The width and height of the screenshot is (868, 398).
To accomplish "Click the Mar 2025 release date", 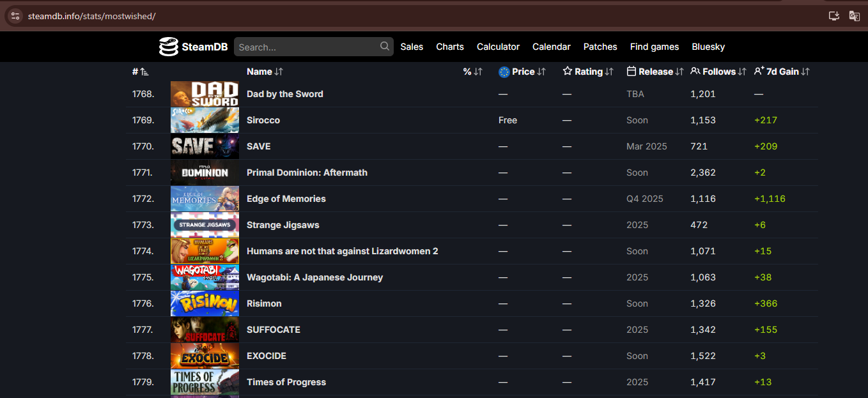I will [647, 146].
